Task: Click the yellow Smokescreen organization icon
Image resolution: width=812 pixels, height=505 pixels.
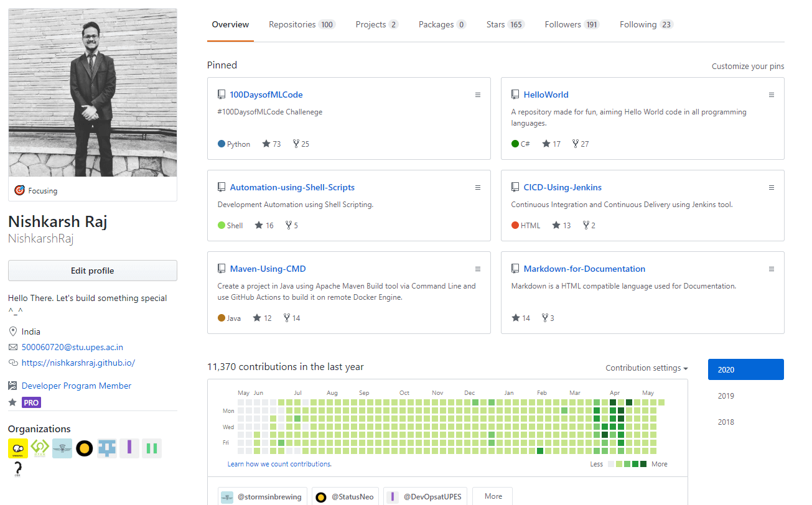Action: point(17,448)
